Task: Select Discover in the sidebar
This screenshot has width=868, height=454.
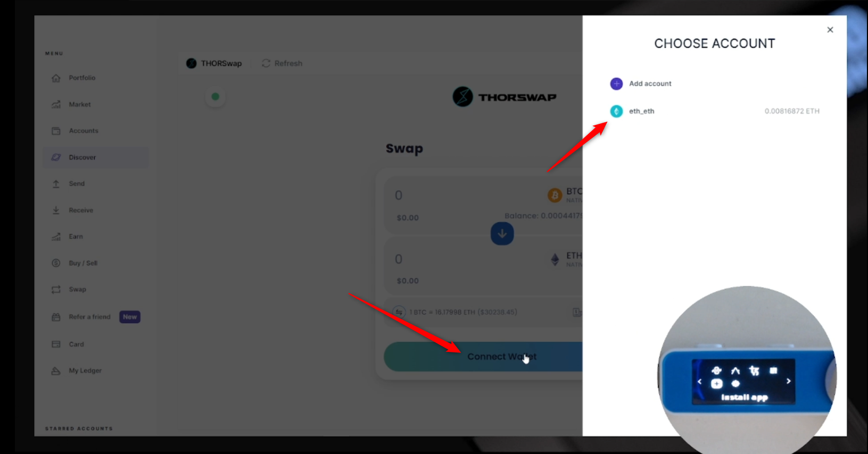Action: tap(96, 157)
